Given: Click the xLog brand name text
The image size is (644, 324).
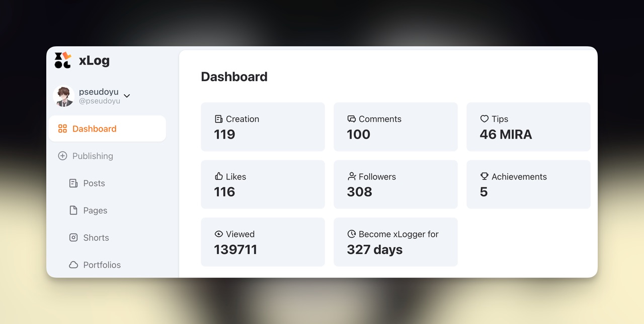Looking at the screenshot, I should [x=94, y=60].
